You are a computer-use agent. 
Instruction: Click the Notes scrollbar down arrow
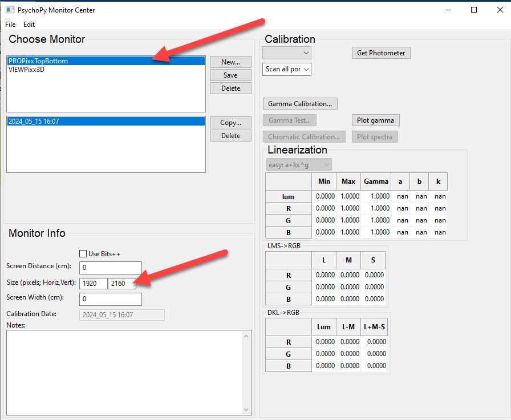(x=247, y=410)
